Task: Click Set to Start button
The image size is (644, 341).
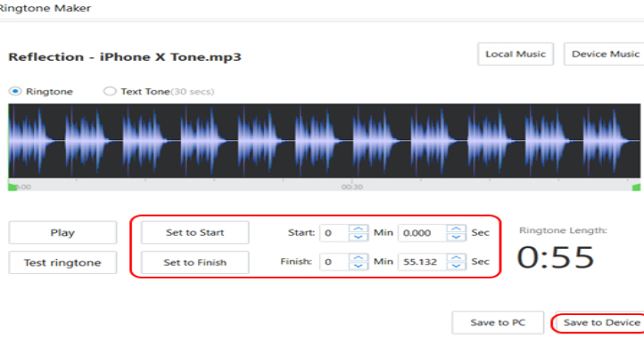Action: point(195,232)
